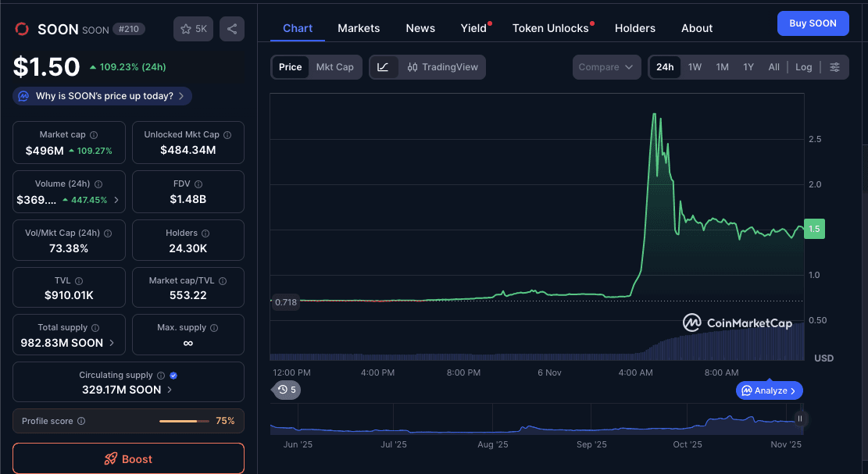The height and width of the screenshot is (474, 868).
Task: Click the Buy SOON button
Action: [813, 23]
